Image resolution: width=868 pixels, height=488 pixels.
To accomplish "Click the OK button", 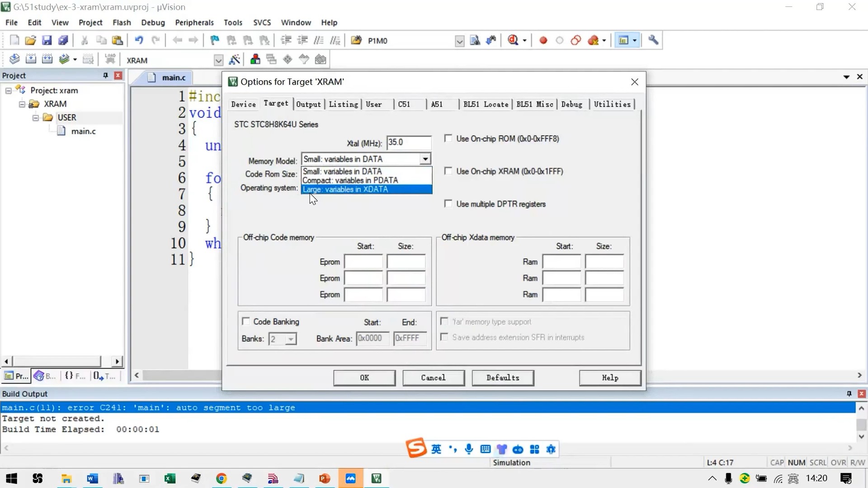I will tap(364, 378).
